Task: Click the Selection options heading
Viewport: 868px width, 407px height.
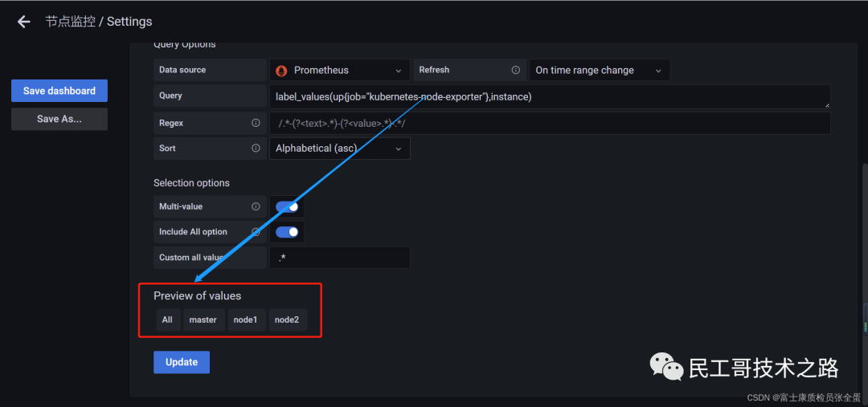Action: tap(191, 182)
